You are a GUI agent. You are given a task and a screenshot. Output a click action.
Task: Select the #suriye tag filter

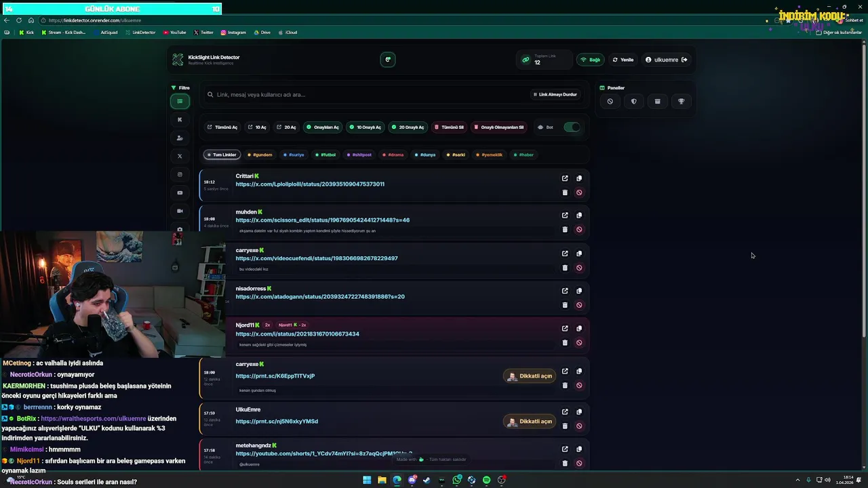coord(294,155)
